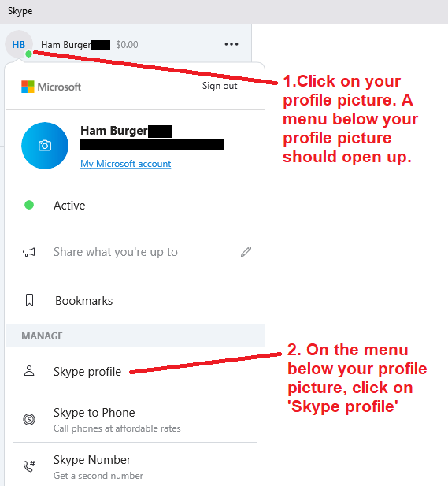Click the camera icon to change profile picture
The height and width of the screenshot is (486, 448).
pos(45,146)
